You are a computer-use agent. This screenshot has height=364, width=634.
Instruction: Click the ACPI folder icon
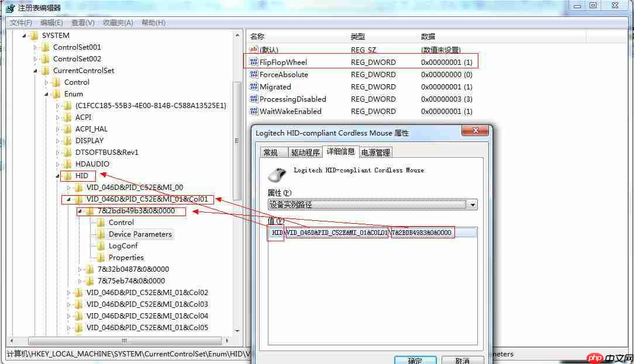[x=67, y=117]
